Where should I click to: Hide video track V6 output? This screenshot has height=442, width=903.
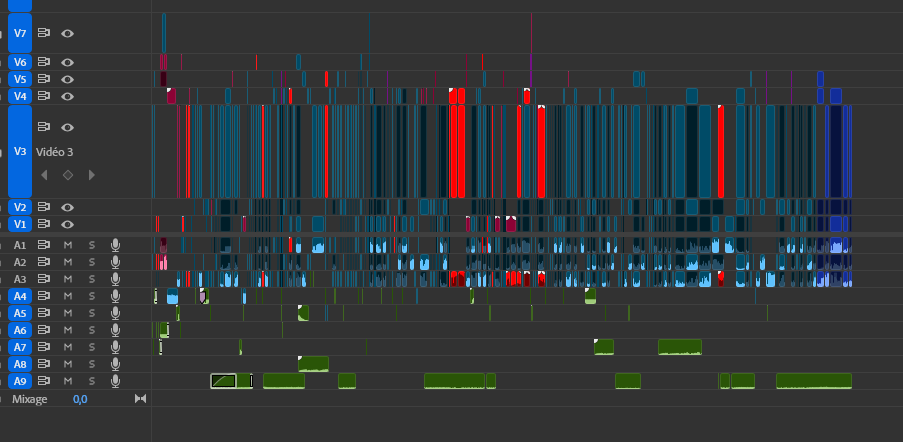pyautogui.click(x=67, y=62)
